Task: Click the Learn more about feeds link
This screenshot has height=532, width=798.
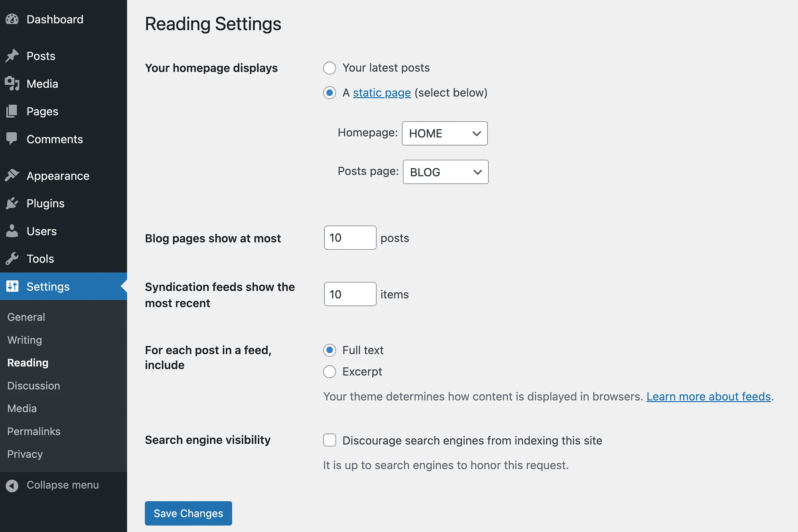Action: [708, 397]
